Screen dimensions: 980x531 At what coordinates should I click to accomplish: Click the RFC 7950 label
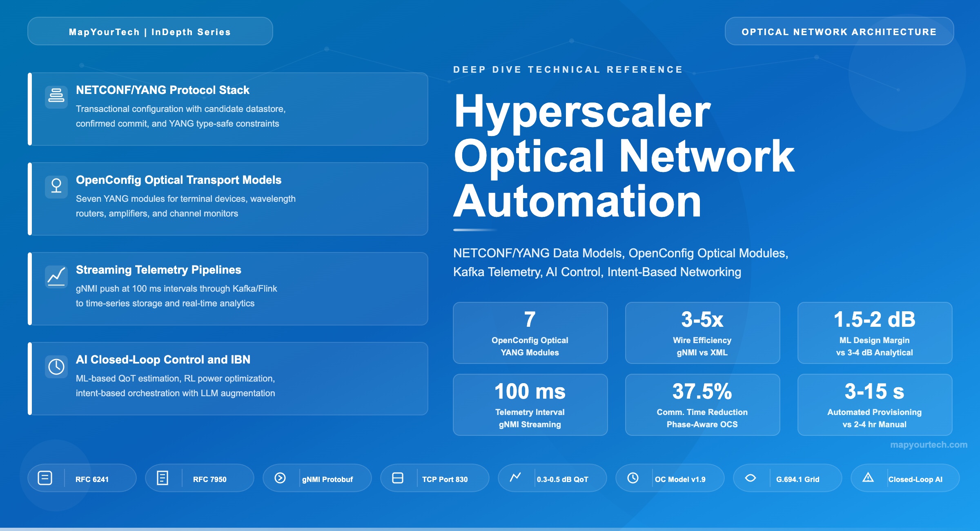210,480
